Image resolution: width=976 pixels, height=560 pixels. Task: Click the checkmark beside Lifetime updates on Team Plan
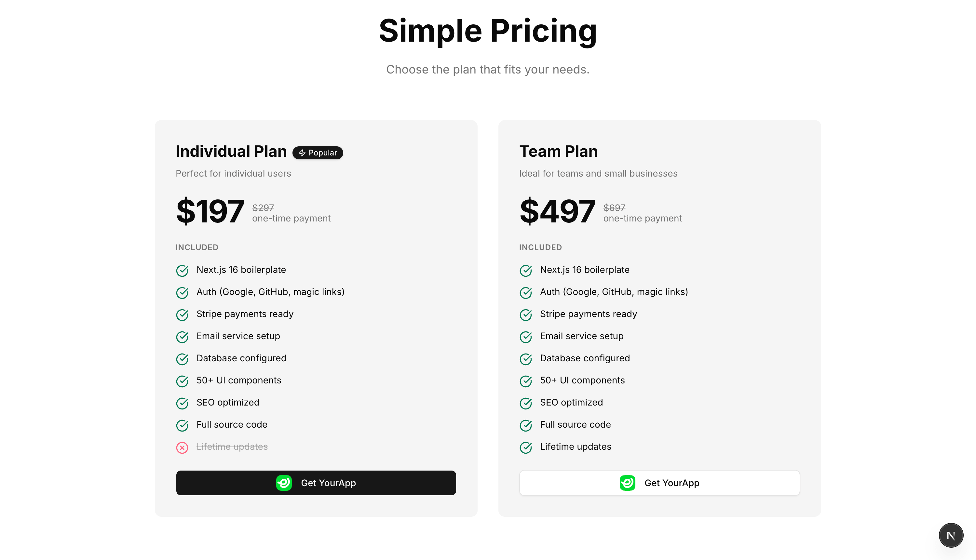point(525,447)
